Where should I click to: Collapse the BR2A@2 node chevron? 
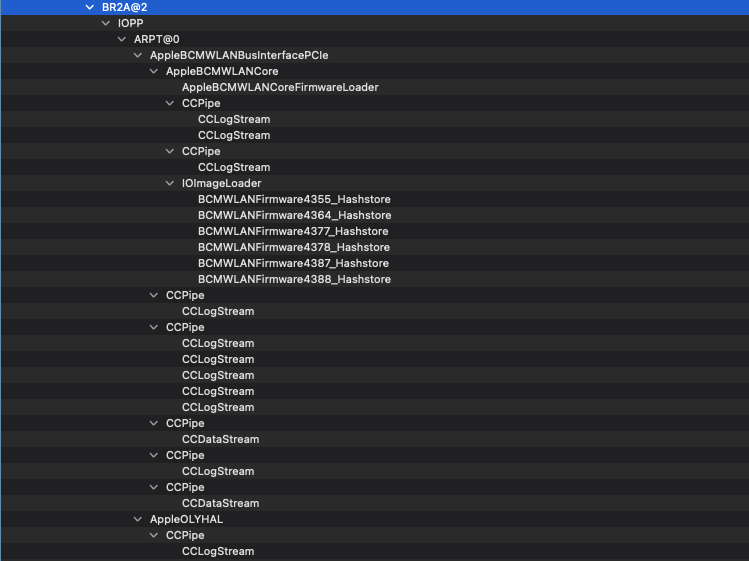pyautogui.click(x=90, y=7)
